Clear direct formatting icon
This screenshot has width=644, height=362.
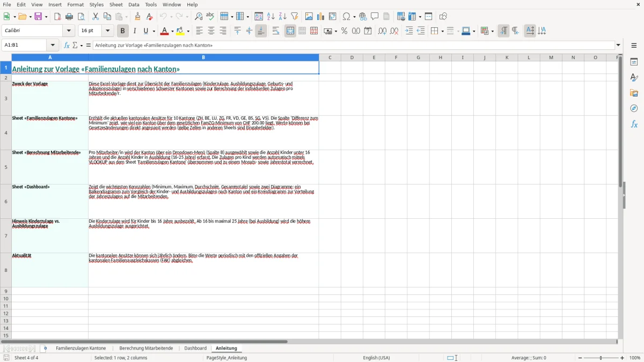[x=149, y=17]
